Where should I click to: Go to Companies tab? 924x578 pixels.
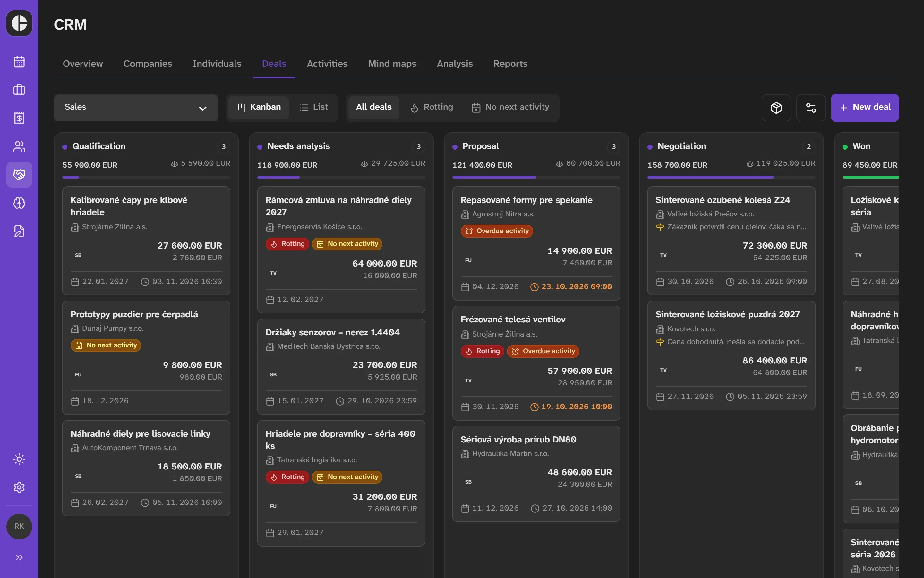(x=148, y=64)
